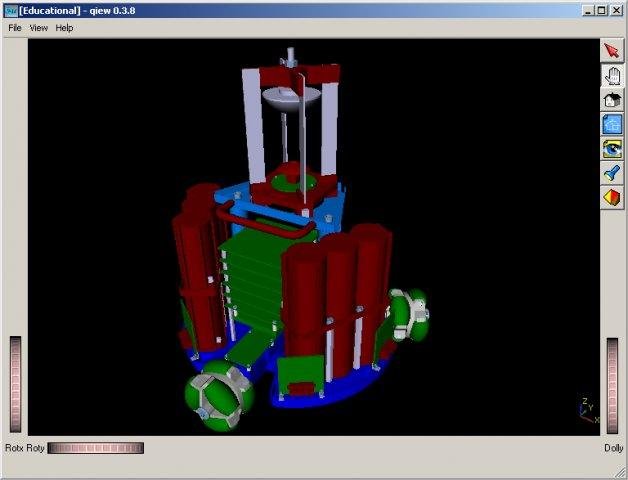Go to the home view
The image size is (628, 480).
point(612,100)
